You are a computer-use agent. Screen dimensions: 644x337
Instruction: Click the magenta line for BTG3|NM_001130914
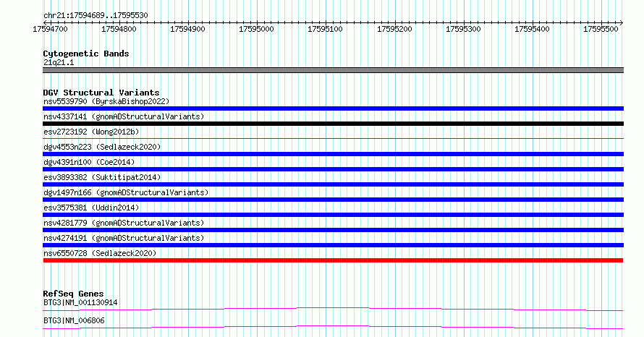[333, 309]
